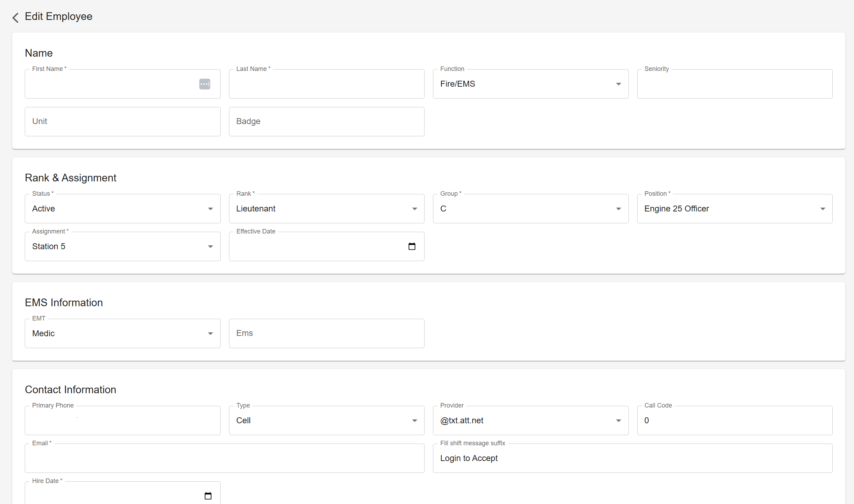Screen dimensions: 854x504
Task: Open Hire Date calendar picker
Action: coord(208,496)
